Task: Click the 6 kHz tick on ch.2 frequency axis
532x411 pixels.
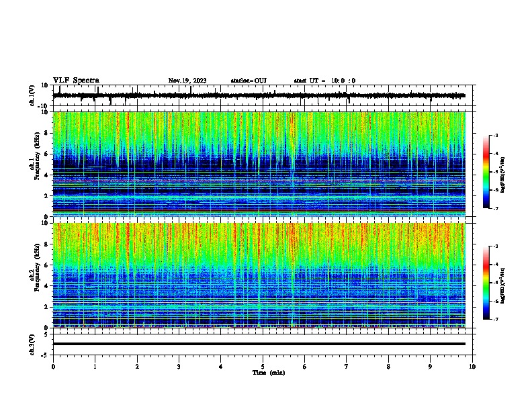Action: click(x=46, y=265)
